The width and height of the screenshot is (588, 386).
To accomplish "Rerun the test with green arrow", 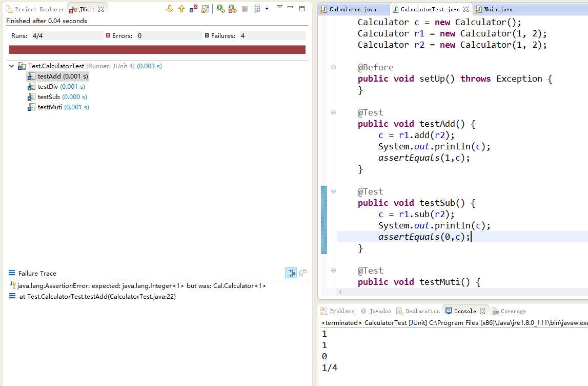I will click(x=221, y=9).
